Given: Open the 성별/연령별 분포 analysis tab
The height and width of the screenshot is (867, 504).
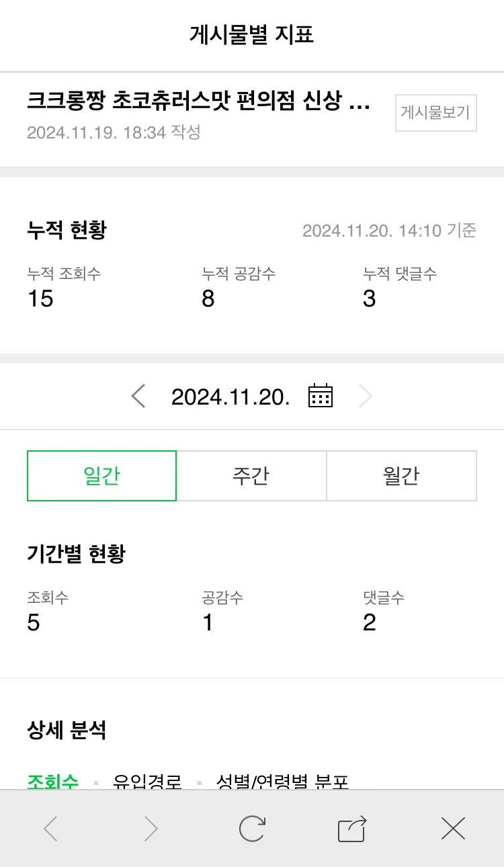Looking at the screenshot, I should [282, 782].
